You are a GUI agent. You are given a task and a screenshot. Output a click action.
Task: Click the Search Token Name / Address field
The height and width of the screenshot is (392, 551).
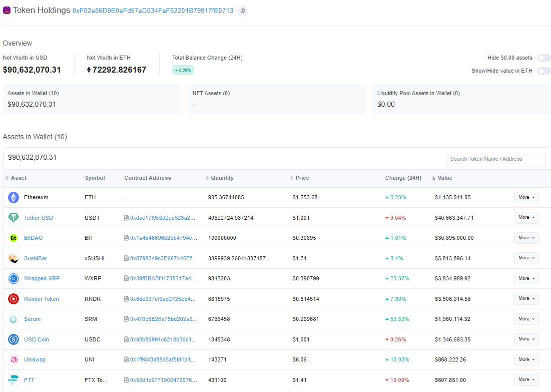point(495,159)
